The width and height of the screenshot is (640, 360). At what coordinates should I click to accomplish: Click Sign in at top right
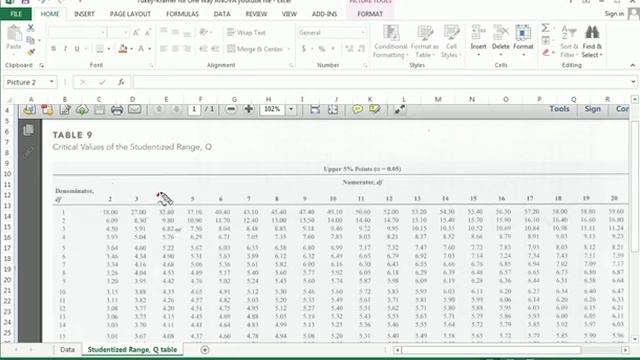point(614,14)
